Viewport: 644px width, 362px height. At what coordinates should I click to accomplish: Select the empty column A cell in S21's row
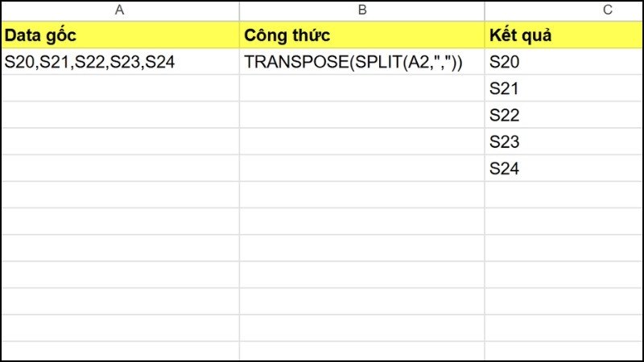pyautogui.click(x=119, y=88)
